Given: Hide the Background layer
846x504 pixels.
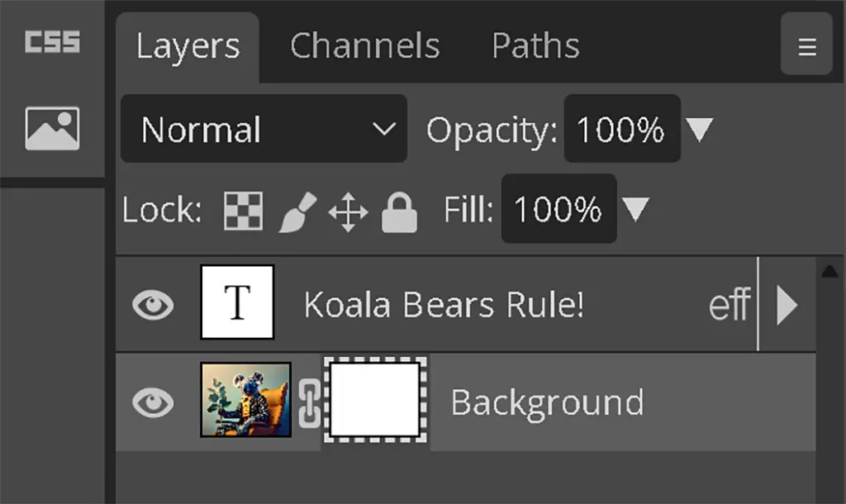Looking at the screenshot, I should [x=153, y=402].
